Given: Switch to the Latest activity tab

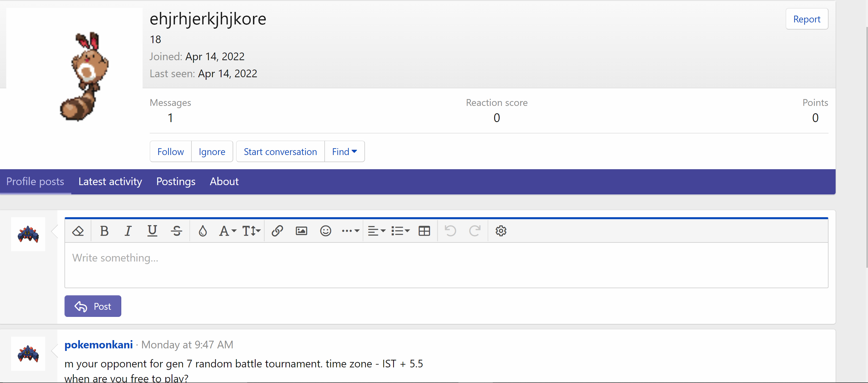Looking at the screenshot, I should tap(110, 181).
